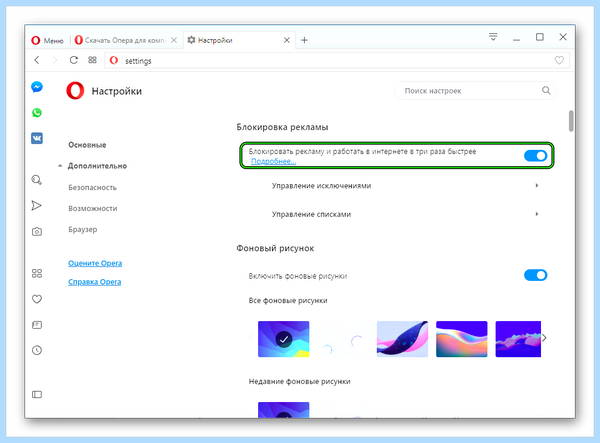Show next wallpapers with right arrow

[544, 338]
